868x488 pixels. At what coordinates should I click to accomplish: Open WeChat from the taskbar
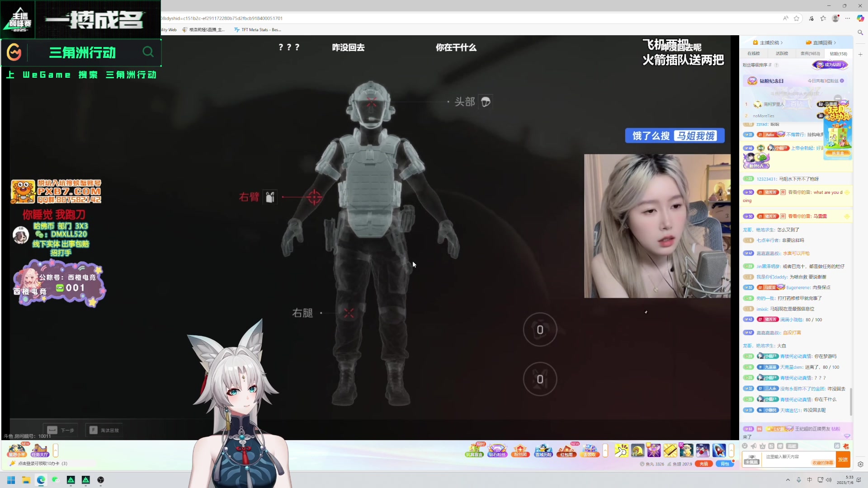(x=56, y=480)
